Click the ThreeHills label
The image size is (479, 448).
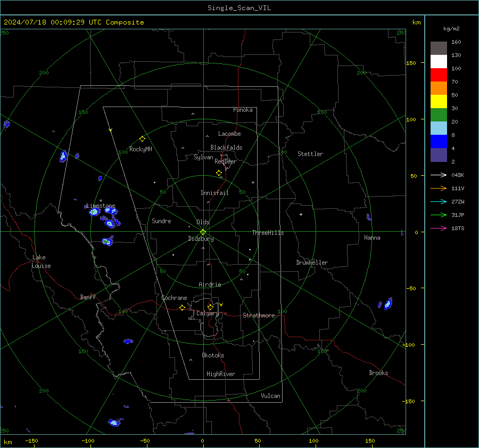point(268,233)
